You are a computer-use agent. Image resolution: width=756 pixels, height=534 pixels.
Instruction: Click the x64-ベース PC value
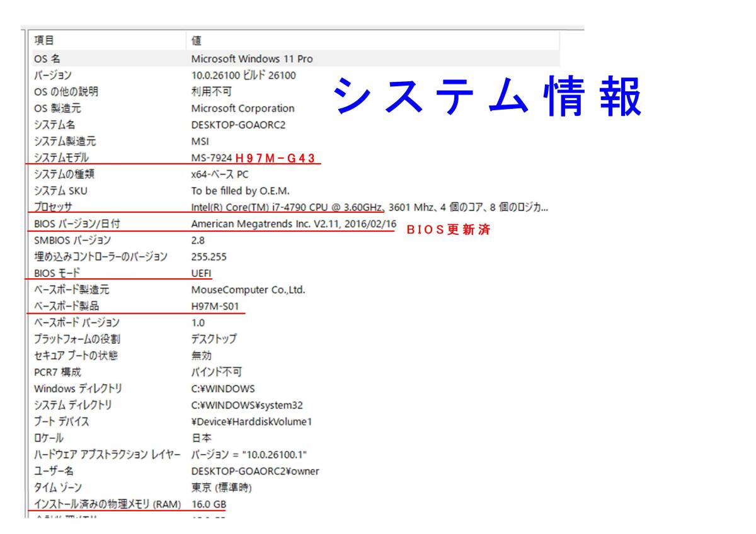point(220,174)
